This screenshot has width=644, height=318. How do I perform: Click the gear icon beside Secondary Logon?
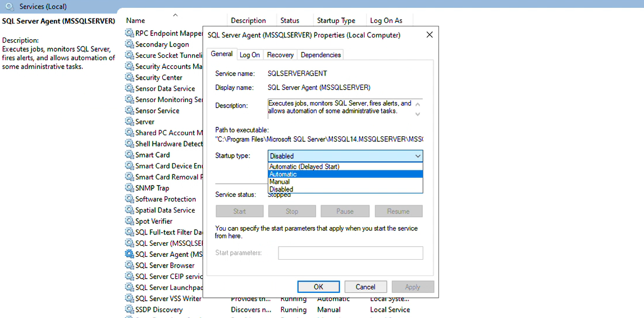[129, 44]
